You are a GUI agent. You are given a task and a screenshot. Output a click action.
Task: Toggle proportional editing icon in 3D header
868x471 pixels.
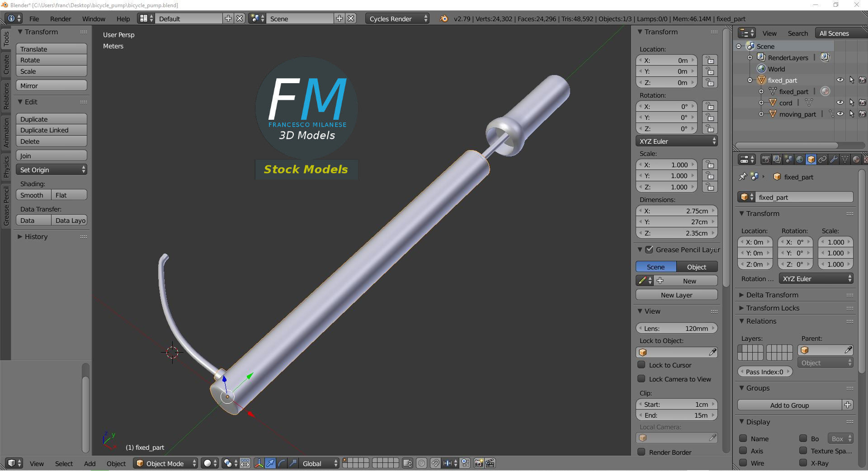point(421,463)
